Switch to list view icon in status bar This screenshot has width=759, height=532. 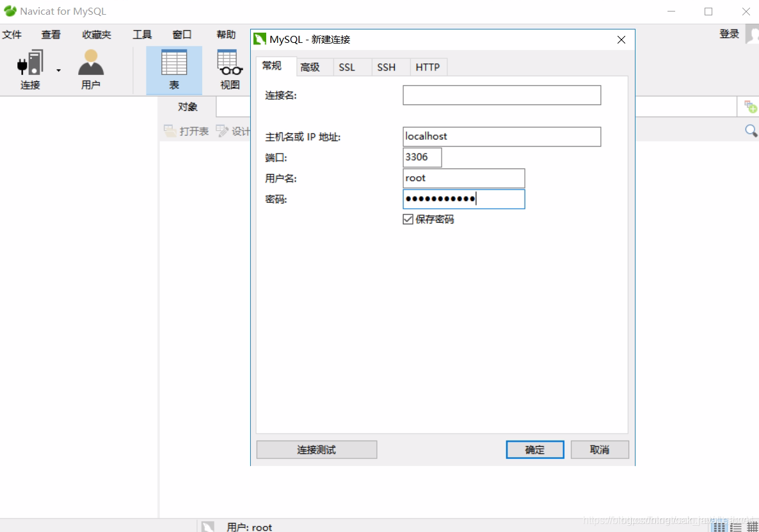tap(736, 527)
